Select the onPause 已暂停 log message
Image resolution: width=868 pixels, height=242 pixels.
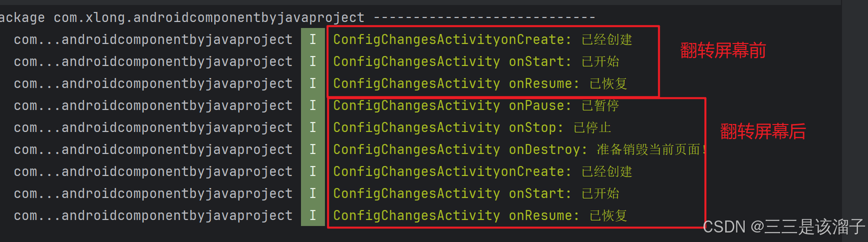click(476, 105)
